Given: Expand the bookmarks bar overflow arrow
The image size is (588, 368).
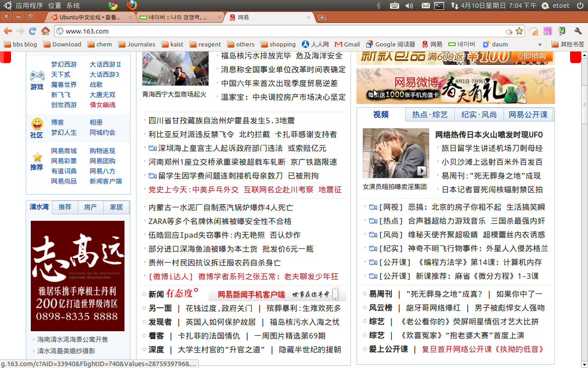Looking at the screenshot, I should (540, 45).
